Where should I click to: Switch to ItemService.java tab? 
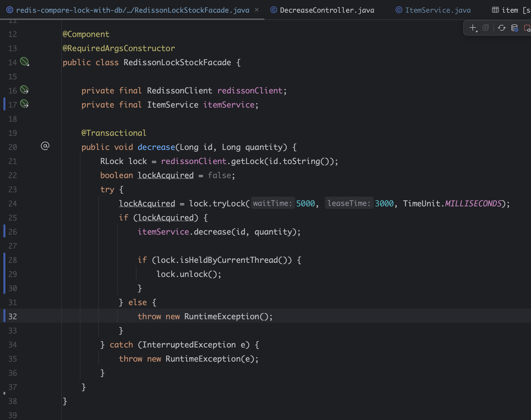point(437,10)
